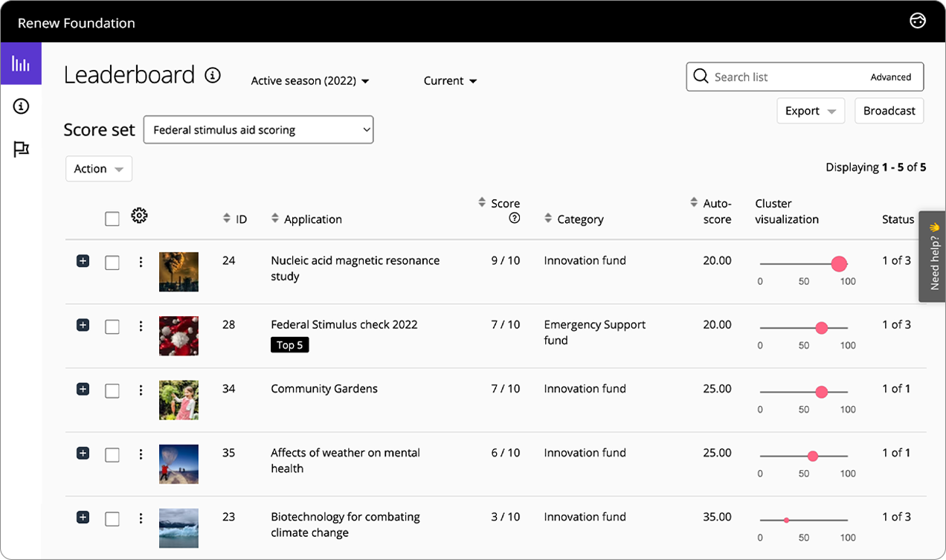Open the user account icon in top bar
Image resolution: width=946 pixels, height=560 pixels.
917,21
